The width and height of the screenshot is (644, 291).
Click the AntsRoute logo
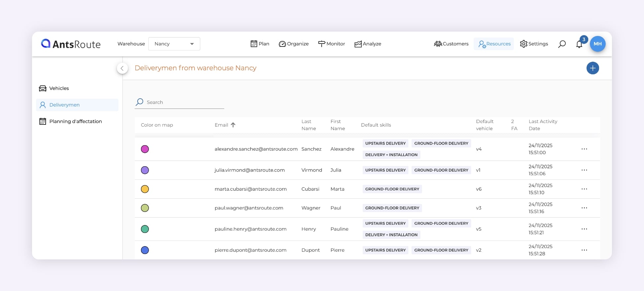71,44
